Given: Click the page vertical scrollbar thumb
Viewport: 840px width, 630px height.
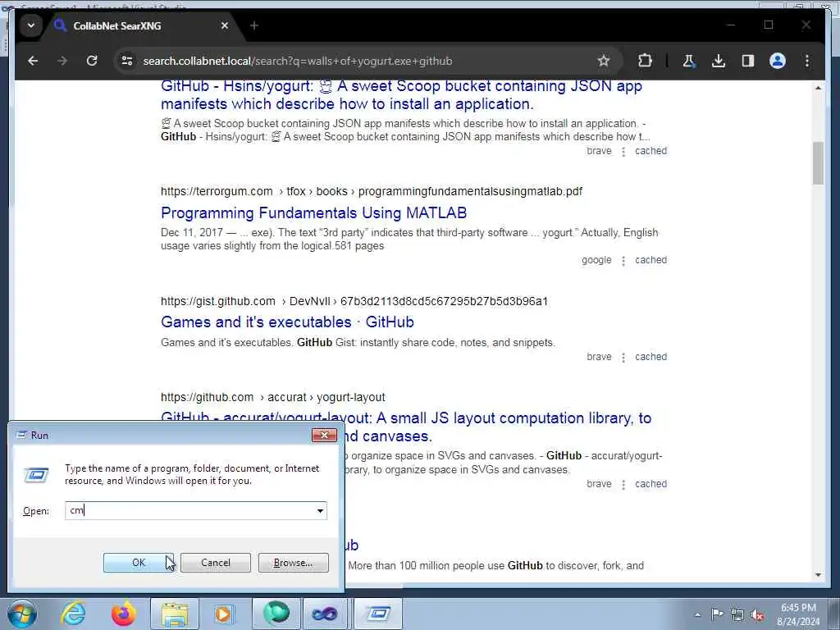Looking at the screenshot, I should pyautogui.click(x=818, y=163).
